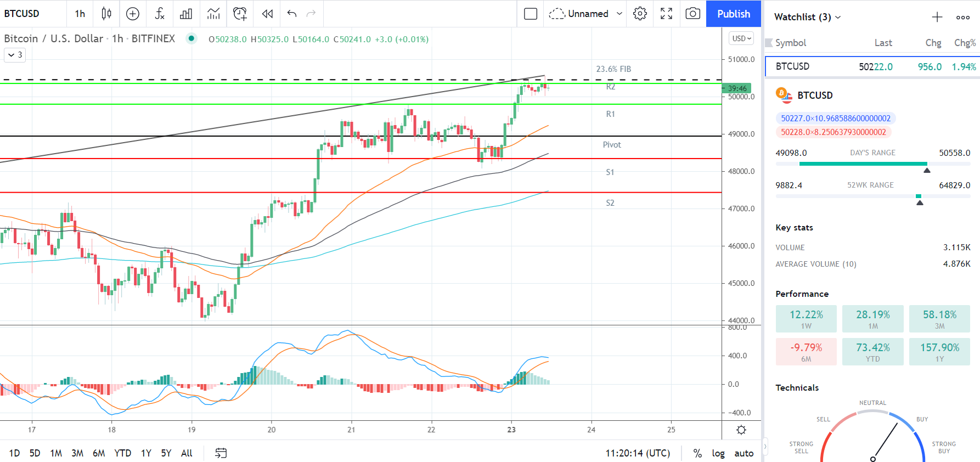This screenshot has width=980, height=462.
Task: Open the Indicators fx menu
Action: tap(160, 14)
